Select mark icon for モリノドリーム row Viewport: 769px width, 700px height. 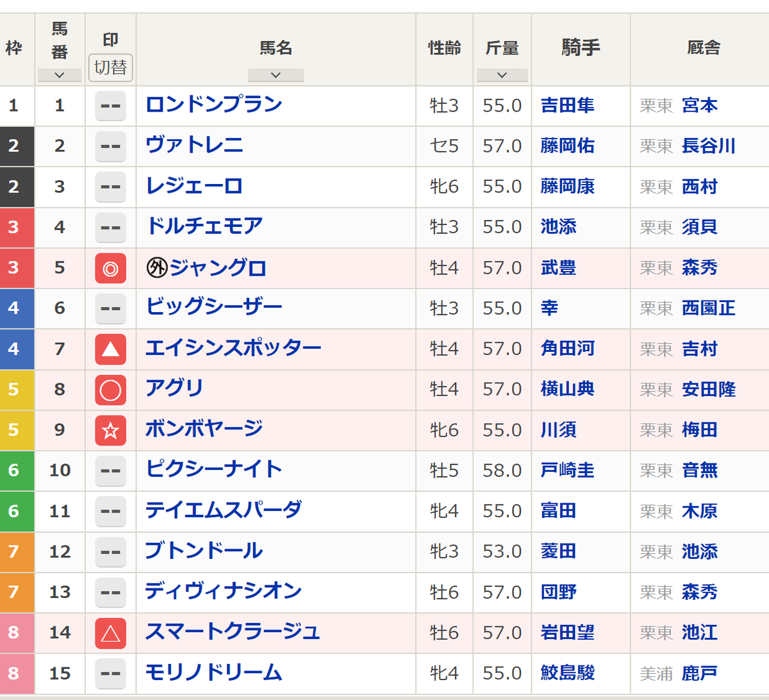111,674
